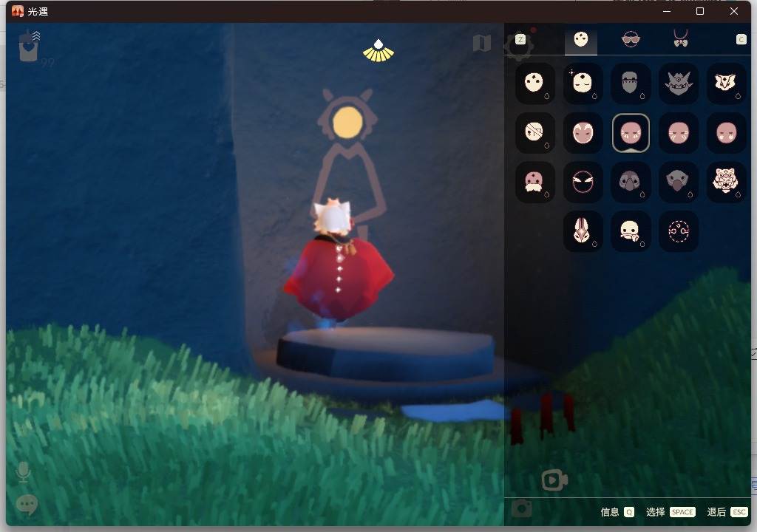
Task: Select the plain three-dot cream mask
Action: tap(534, 83)
